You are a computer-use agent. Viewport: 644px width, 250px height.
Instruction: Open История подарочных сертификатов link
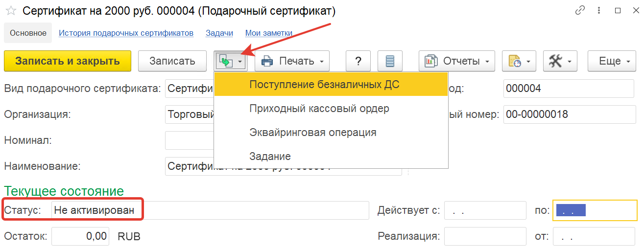[x=126, y=33]
